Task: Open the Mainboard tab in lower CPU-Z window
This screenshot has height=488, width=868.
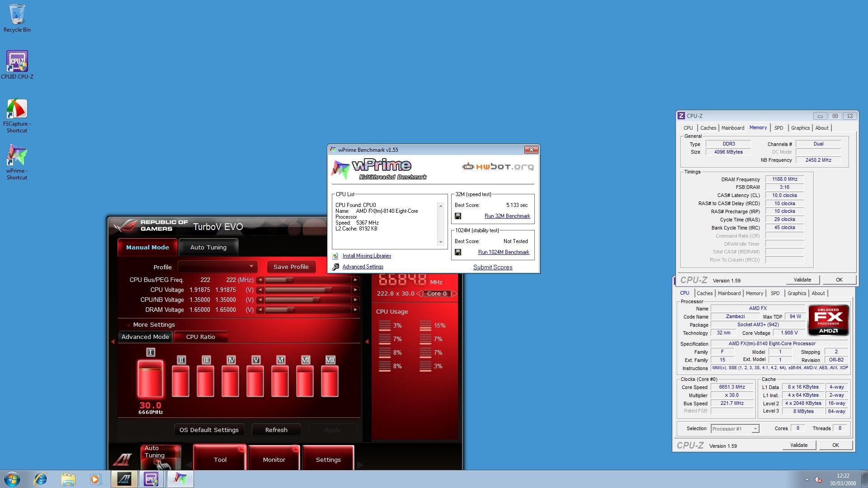Action: (729, 293)
